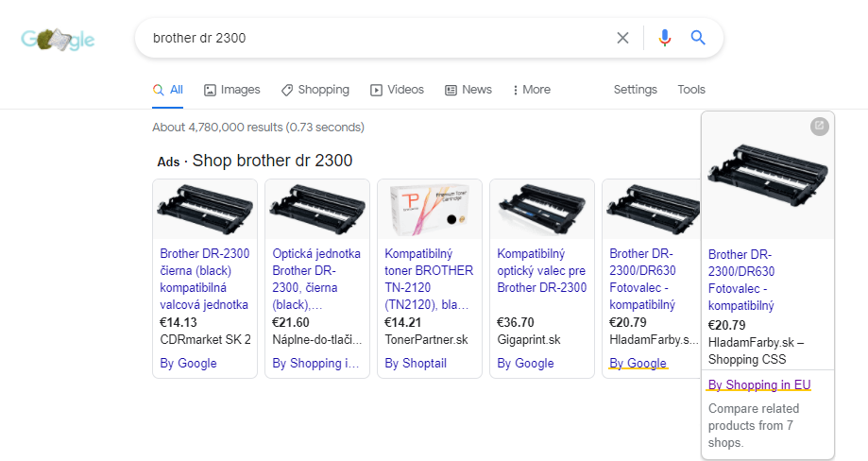The width and height of the screenshot is (868, 461).
Task: Click 'By Shopping in EU' link
Action: [x=758, y=384]
